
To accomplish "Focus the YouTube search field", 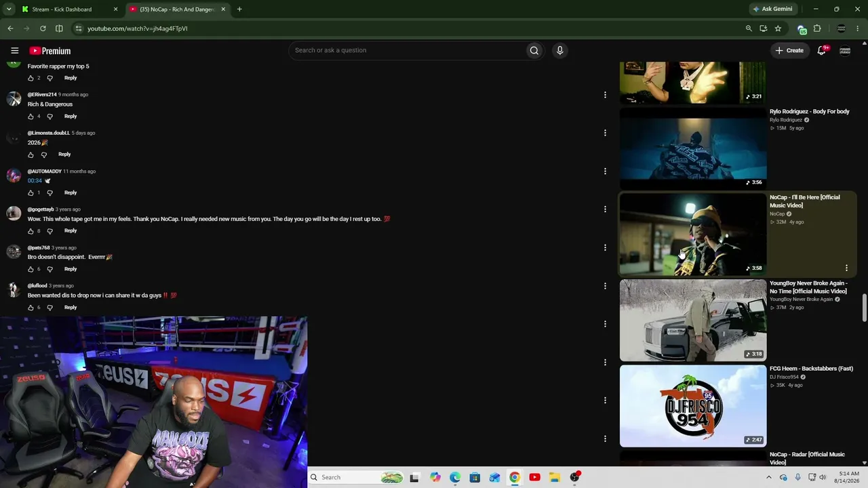I will pos(407,50).
